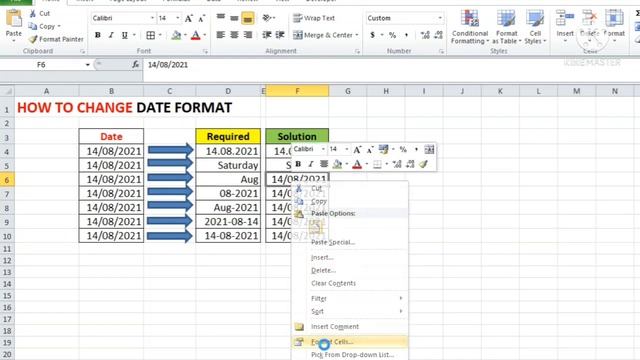The height and width of the screenshot is (360, 640).
Task: Toggle highlighted Bottom Align button
Action: tap(248, 18)
